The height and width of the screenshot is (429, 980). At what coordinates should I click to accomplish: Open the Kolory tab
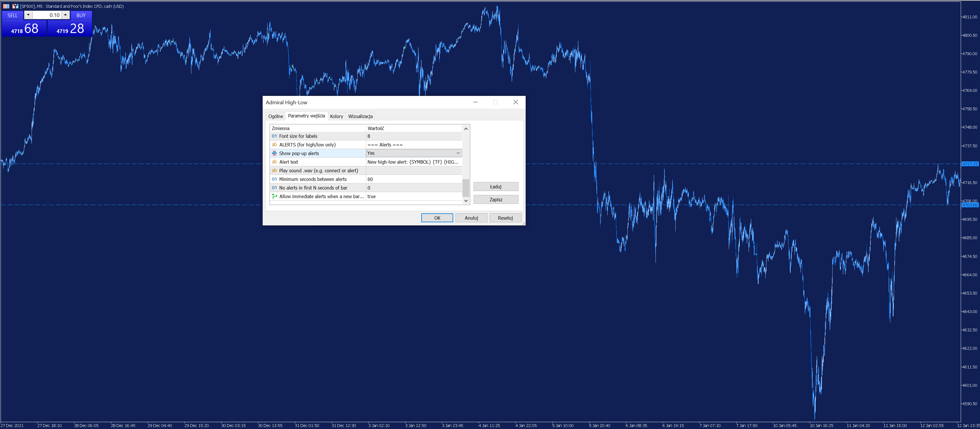[x=336, y=116]
